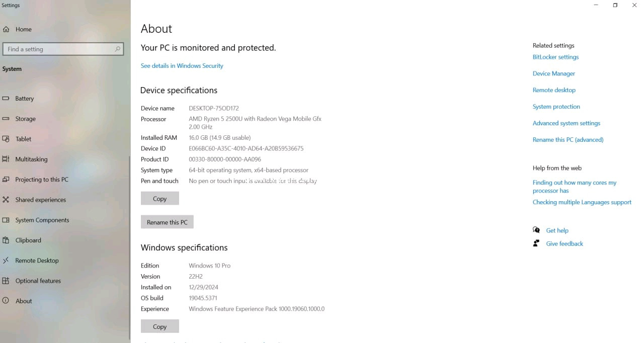
Task: Click the Get help chat icon
Action: pyautogui.click(x=536, y=230)
